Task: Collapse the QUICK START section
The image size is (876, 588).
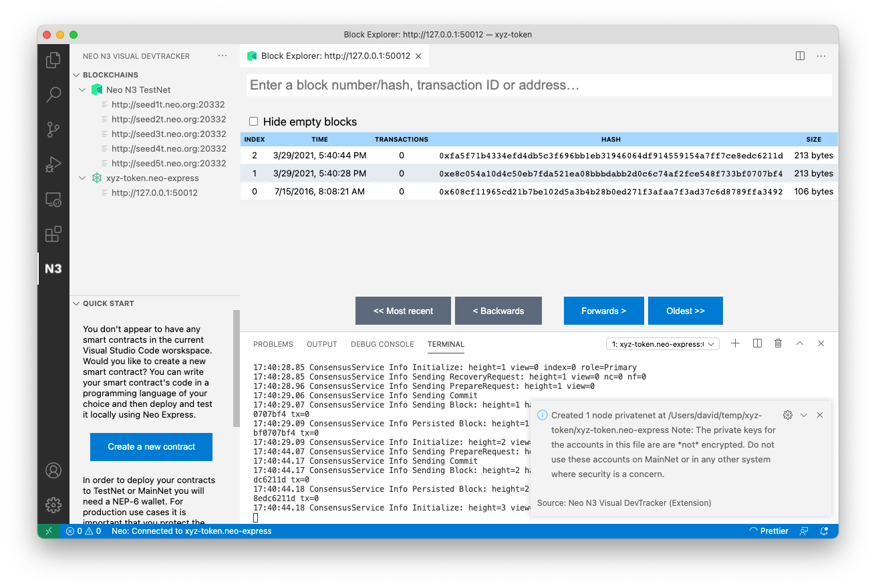Action: (77, 303)
